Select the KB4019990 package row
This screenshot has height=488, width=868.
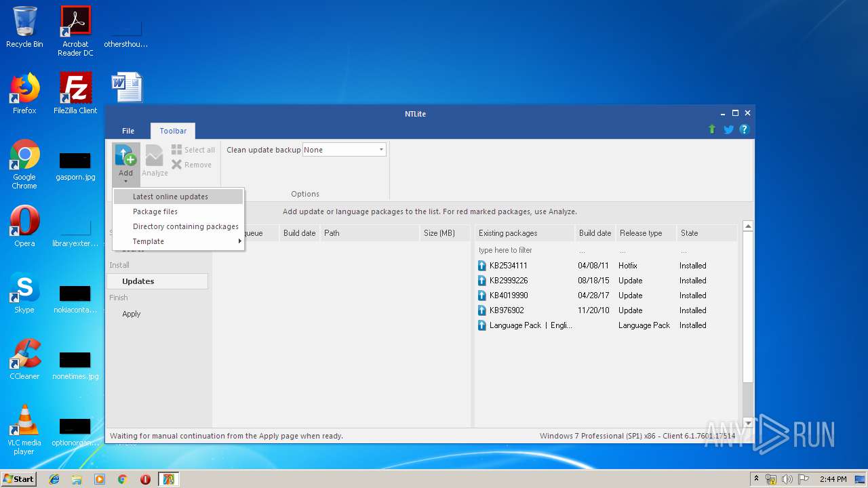click(x=606, y=296)
